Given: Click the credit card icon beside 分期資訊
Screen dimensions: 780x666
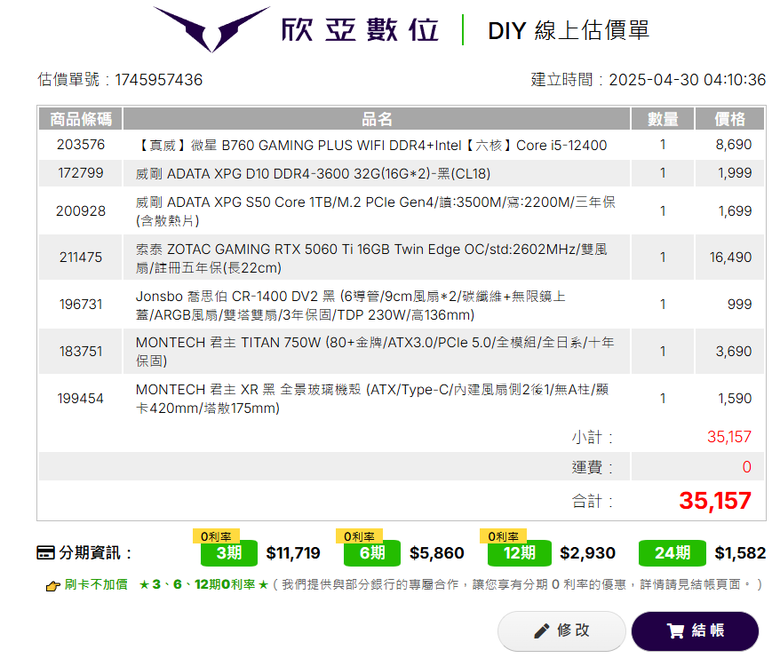Looking at the screenshot, I should [x=46, y=553].
